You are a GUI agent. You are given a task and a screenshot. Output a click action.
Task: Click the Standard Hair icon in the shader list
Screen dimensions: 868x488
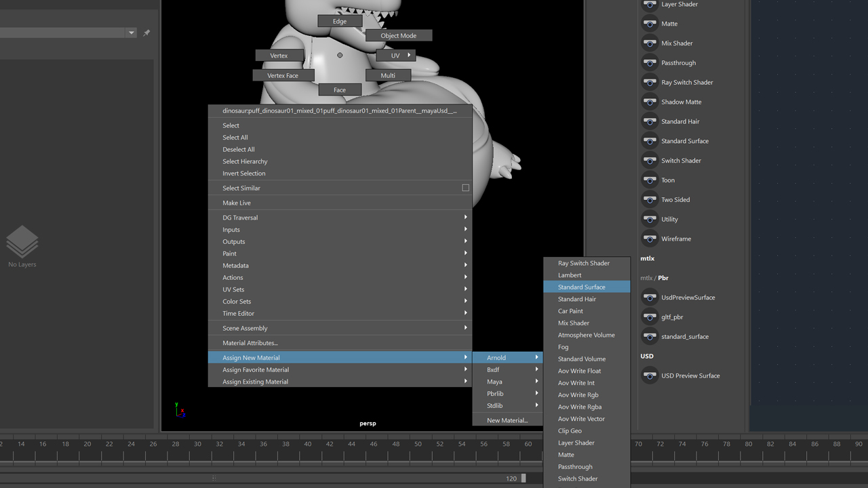(650, 122)
